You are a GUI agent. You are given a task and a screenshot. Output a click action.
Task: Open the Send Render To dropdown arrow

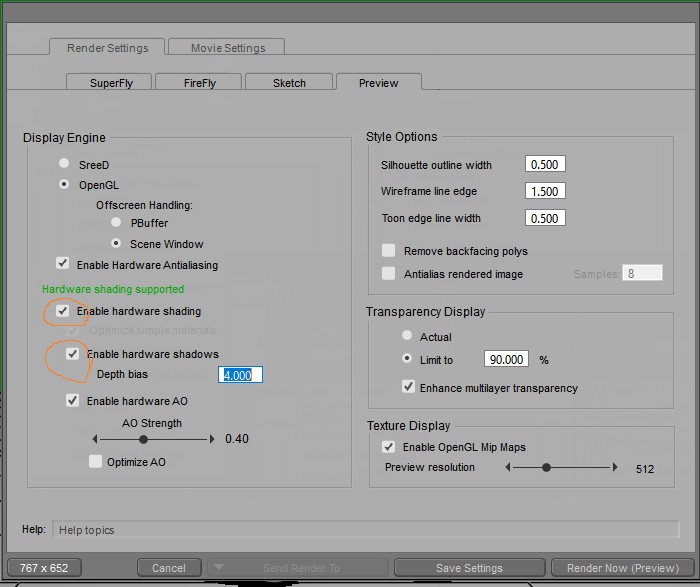(218, 568)
